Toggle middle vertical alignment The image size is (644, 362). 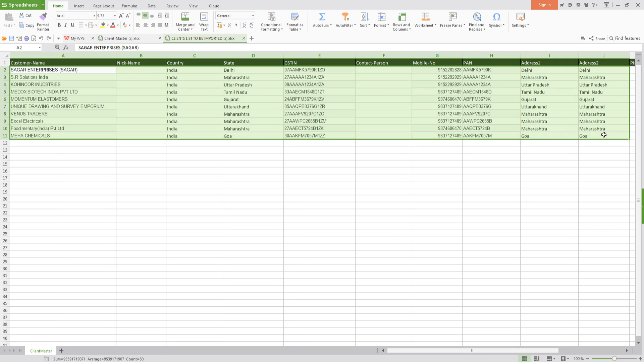coord(145,15)
